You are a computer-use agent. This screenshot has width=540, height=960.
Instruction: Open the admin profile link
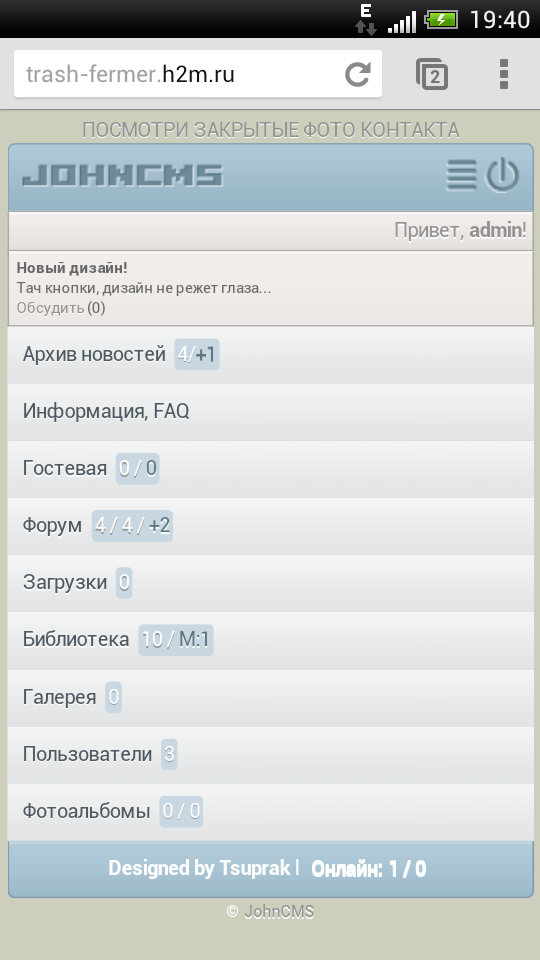495,230
